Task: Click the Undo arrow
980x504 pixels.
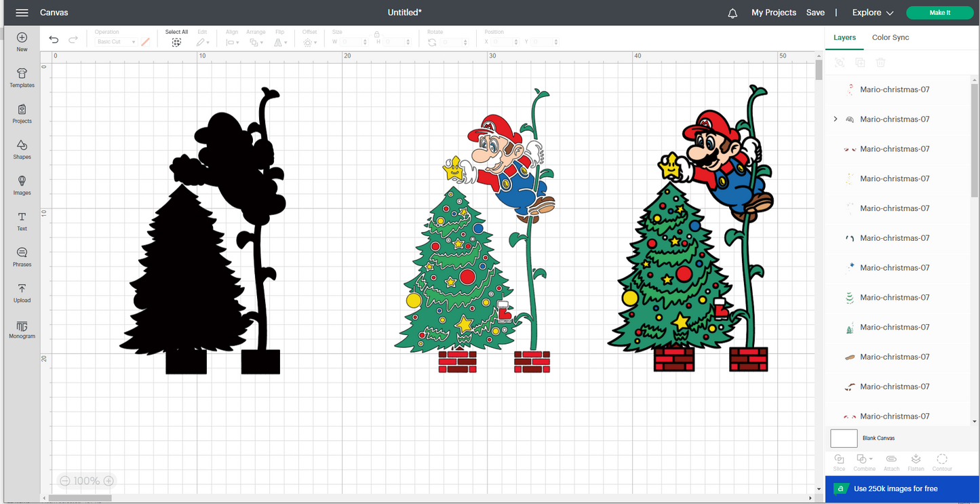Action: pos(54,40)
